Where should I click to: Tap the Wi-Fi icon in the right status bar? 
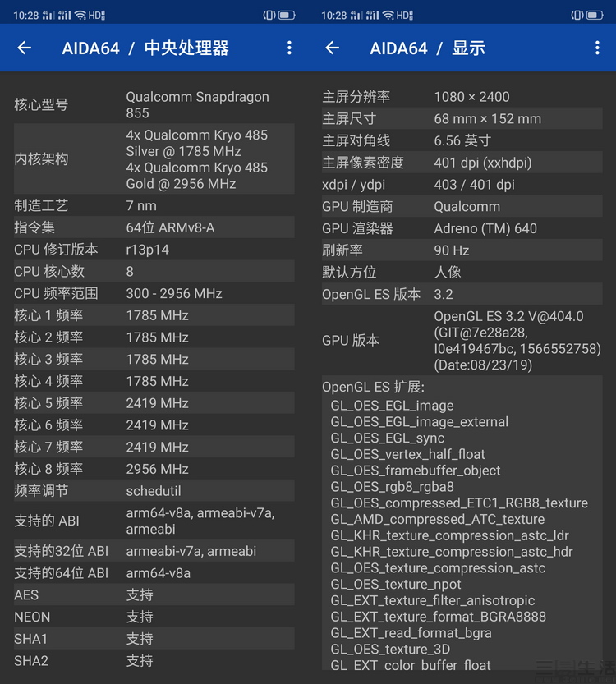388,16
